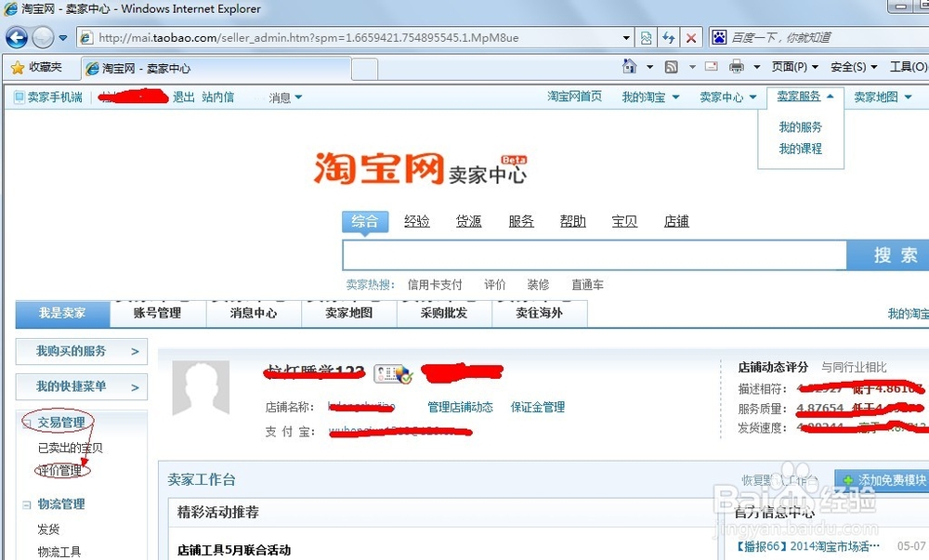Click the browser Back arrow icon
The image size is (929, 560).
click(17, 37)
